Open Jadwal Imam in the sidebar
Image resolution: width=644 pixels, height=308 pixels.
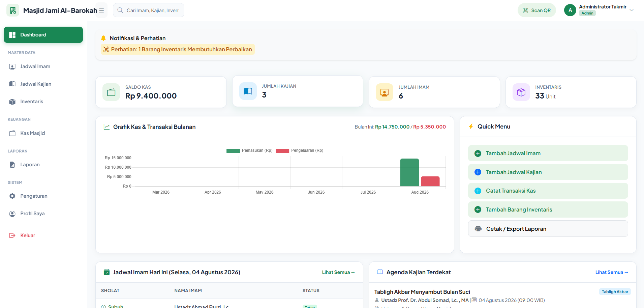[43, 66]
